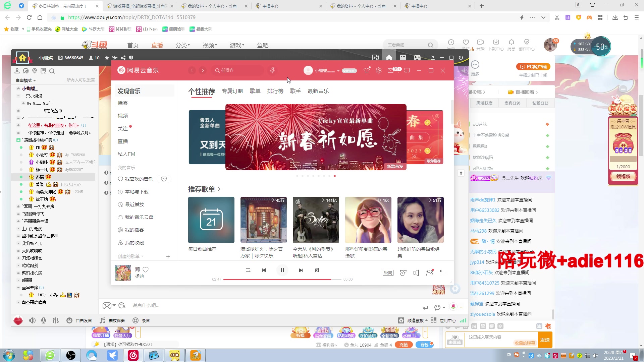Click 播放伴奏 accompaniment button

(112, 321)
